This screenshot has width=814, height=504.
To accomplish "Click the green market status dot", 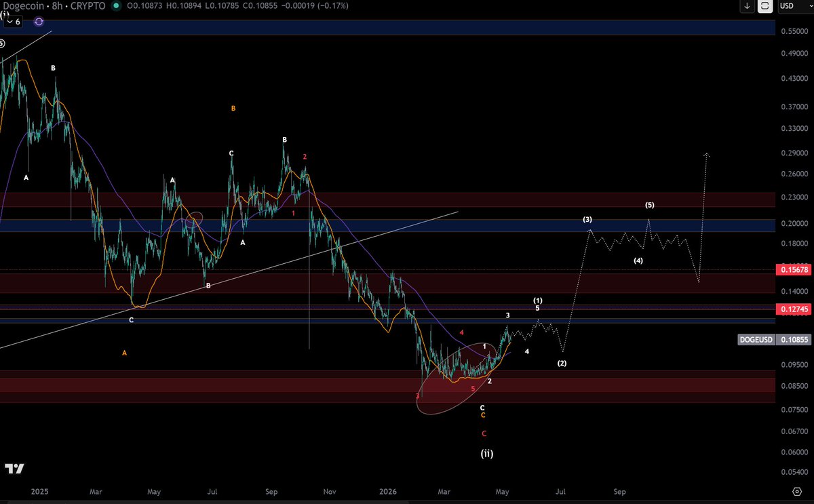I will point(116,6).
